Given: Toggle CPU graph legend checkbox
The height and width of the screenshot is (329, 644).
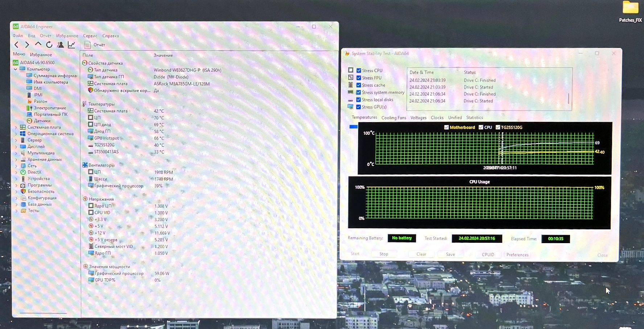Looking at the screenshot, I should pyautogui.click(x=481, y=127).
